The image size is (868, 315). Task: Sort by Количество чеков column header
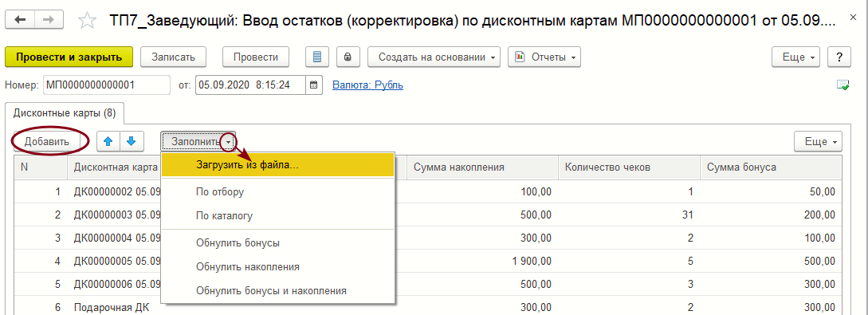(629, 167)
